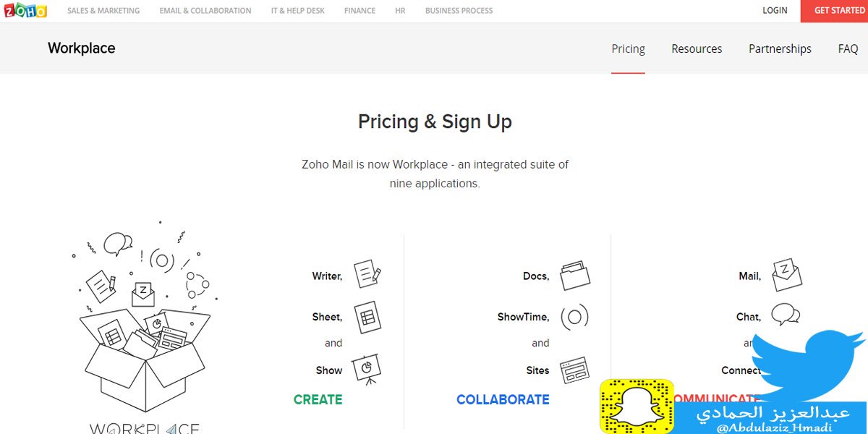Click the Docs folder icon
The height and width of the screenshot is (434, 868).
575,276
